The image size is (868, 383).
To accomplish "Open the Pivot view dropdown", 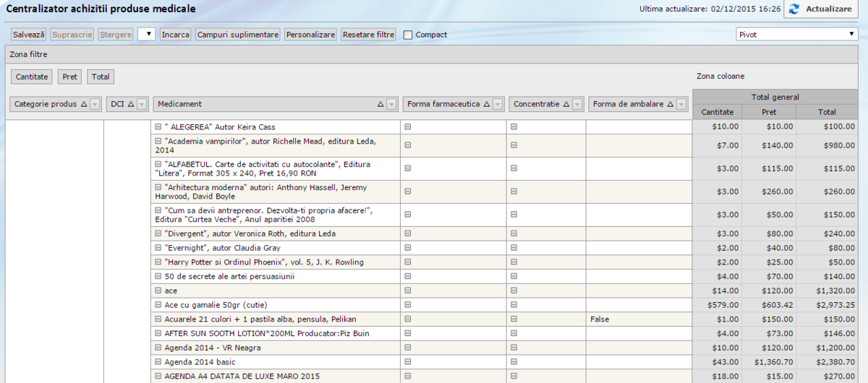I will (796, 34).
